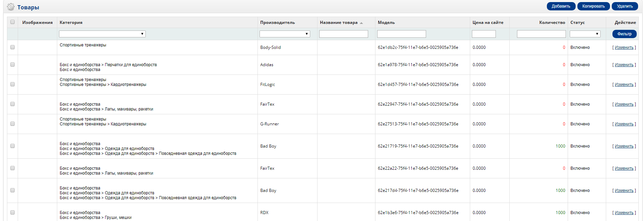
Task: Sort by Количество column header
Action: [x=552, y=23]
